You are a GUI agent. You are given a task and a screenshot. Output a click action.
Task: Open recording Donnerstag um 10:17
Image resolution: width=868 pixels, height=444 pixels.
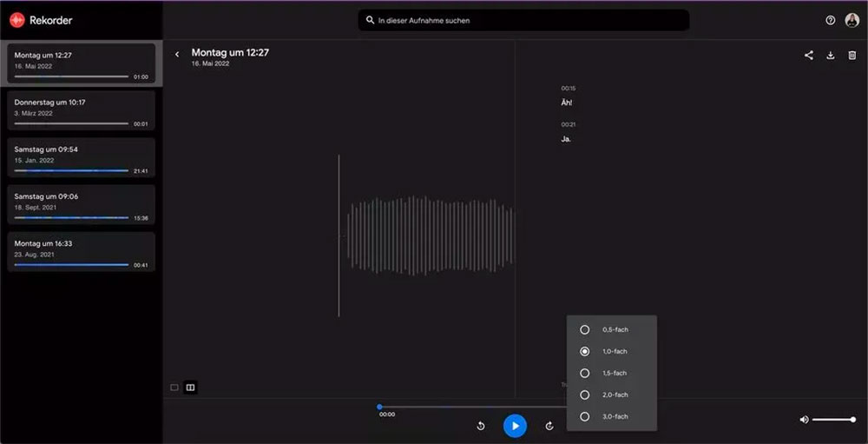click(x=82, y=110)
